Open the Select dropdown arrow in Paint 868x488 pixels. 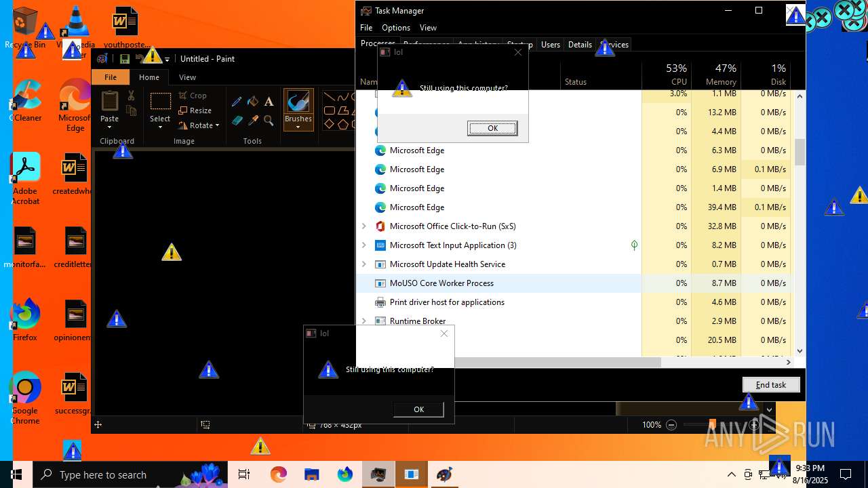pos(160,127)
